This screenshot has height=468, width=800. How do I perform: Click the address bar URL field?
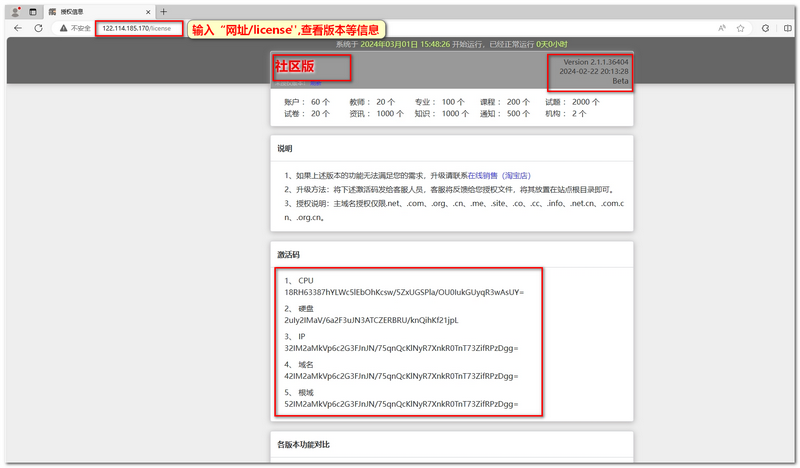point(140,28)
